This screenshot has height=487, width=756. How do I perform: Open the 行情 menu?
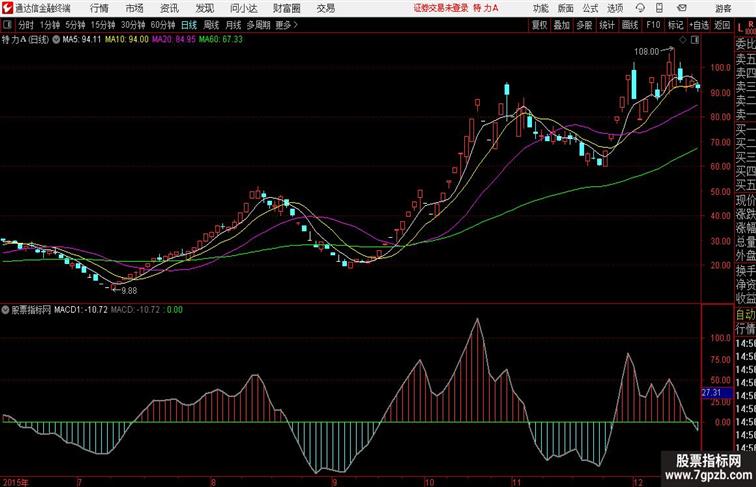click(99, 8)
